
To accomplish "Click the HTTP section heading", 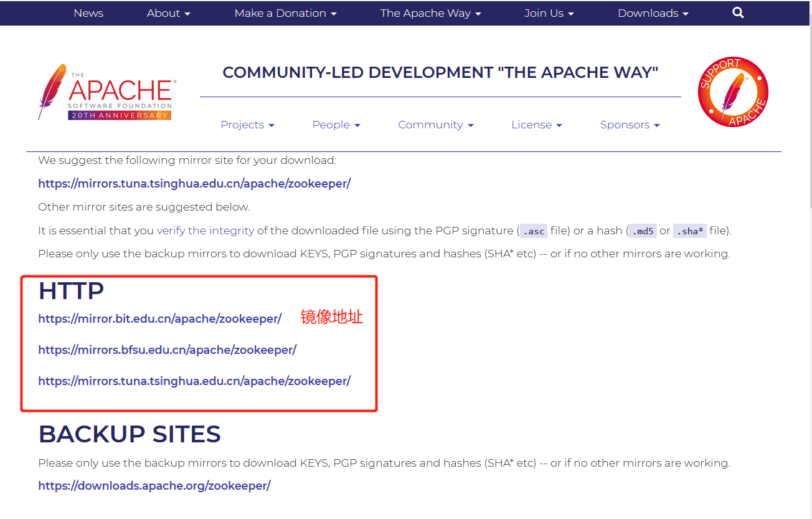I will click(x=71, y=291).
